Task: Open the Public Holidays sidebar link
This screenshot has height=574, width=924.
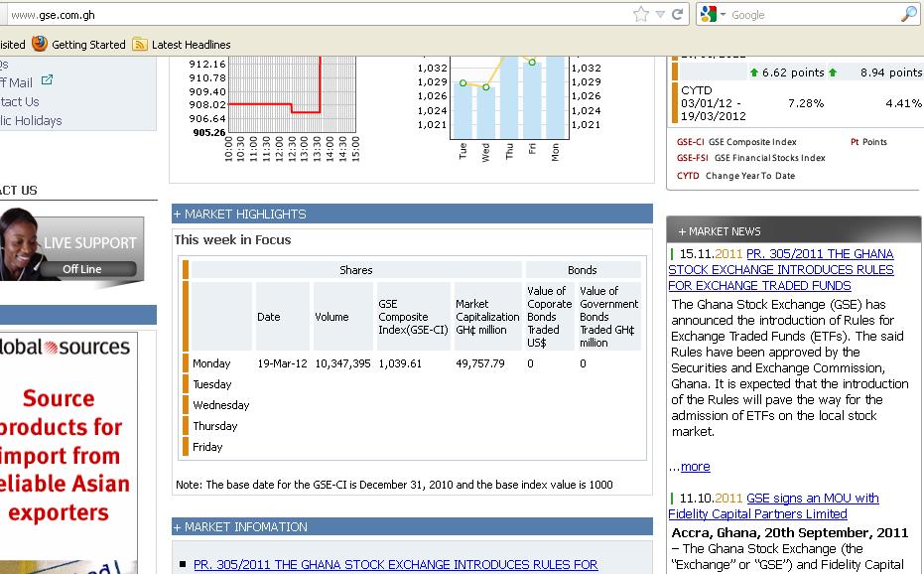Action: point(31,120)
